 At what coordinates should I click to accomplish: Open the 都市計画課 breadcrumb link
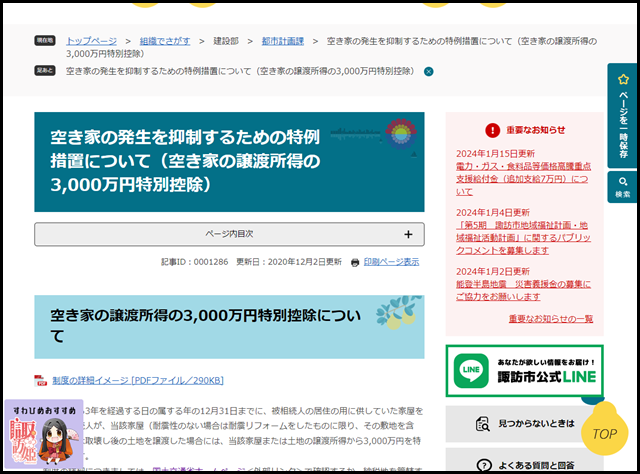pos(283,41)
